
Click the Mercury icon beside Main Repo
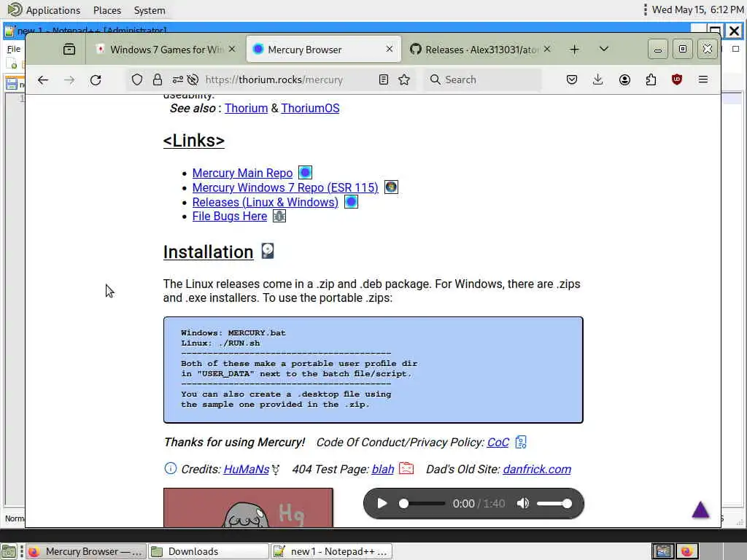[305, 172]
